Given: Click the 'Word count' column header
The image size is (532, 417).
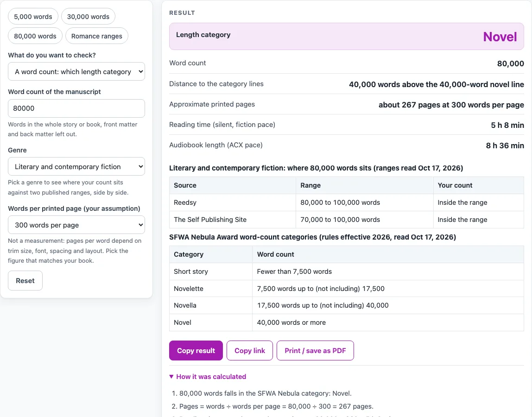Looking at the screenshot, I should (388, 254).
